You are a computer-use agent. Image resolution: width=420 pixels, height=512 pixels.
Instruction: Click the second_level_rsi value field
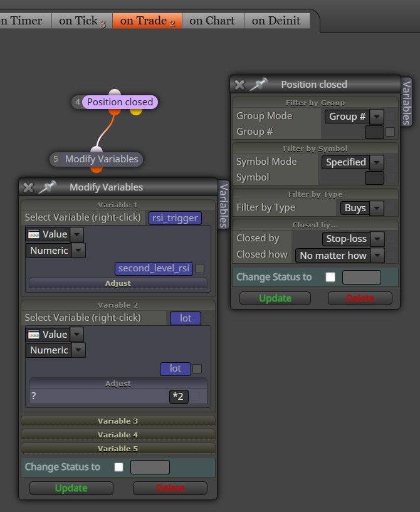pos(154,268)
